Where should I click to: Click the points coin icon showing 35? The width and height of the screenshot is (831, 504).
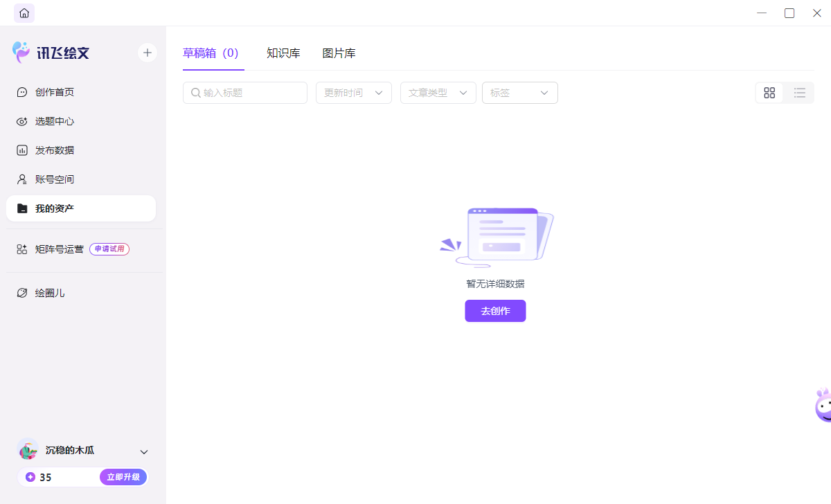pyautogui.click(x=30, y=477)
